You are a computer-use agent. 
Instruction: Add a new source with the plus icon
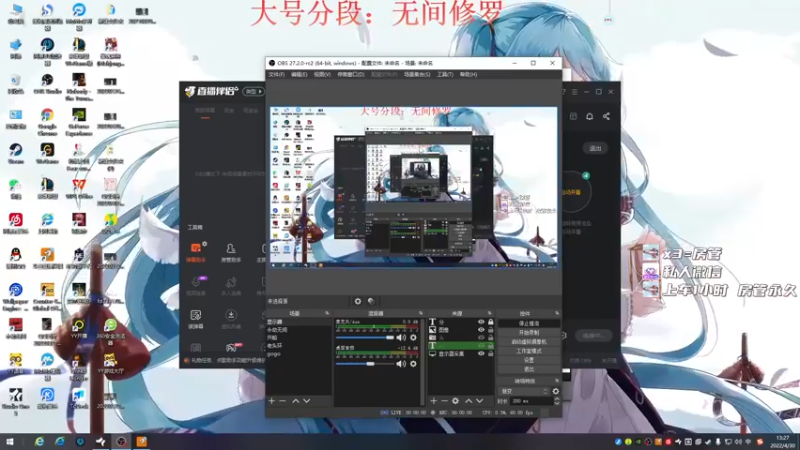click(x=433, y=401)
